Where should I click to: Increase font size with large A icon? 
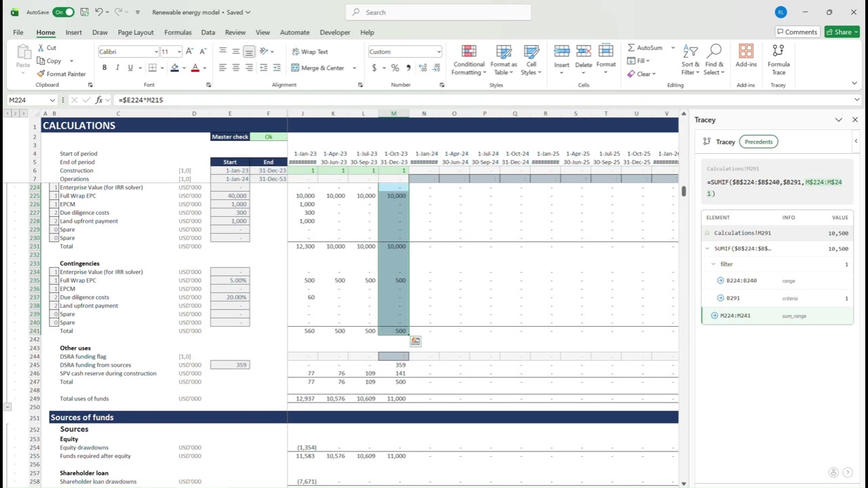[x=189, y=52]
